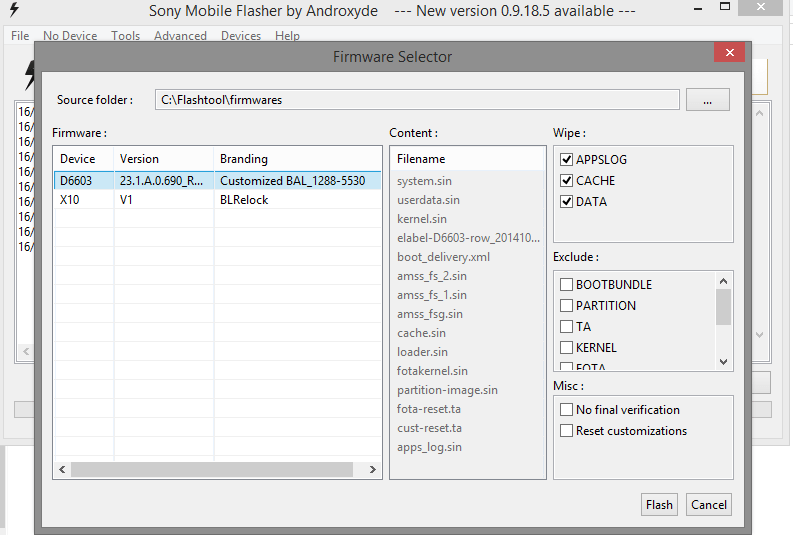Select system.sin in content list

point(424,181)
